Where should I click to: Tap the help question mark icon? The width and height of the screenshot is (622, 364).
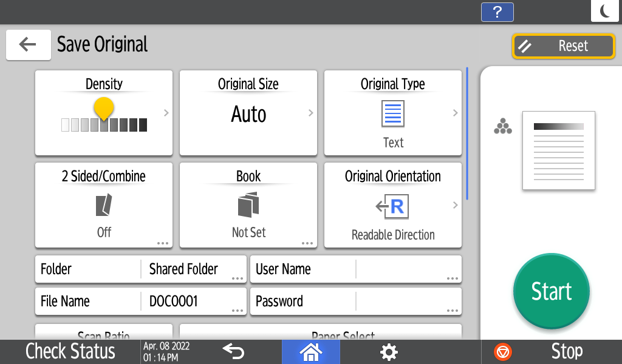point(497,12)
